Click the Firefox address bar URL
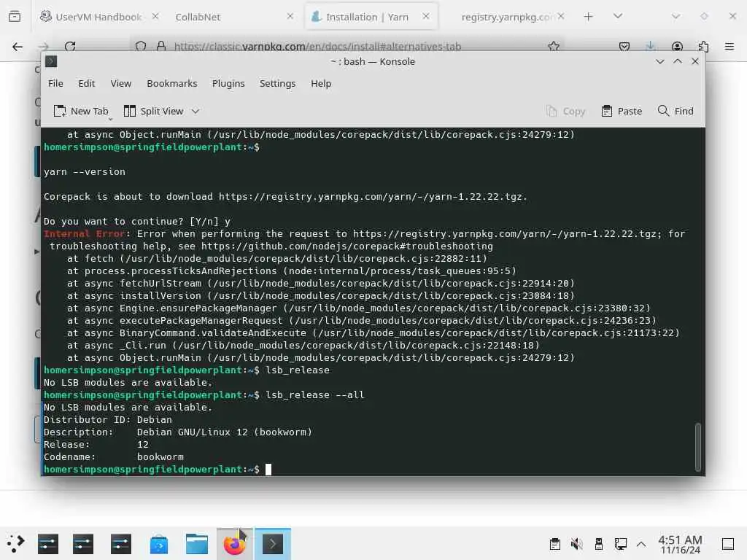 coord(317,47)
